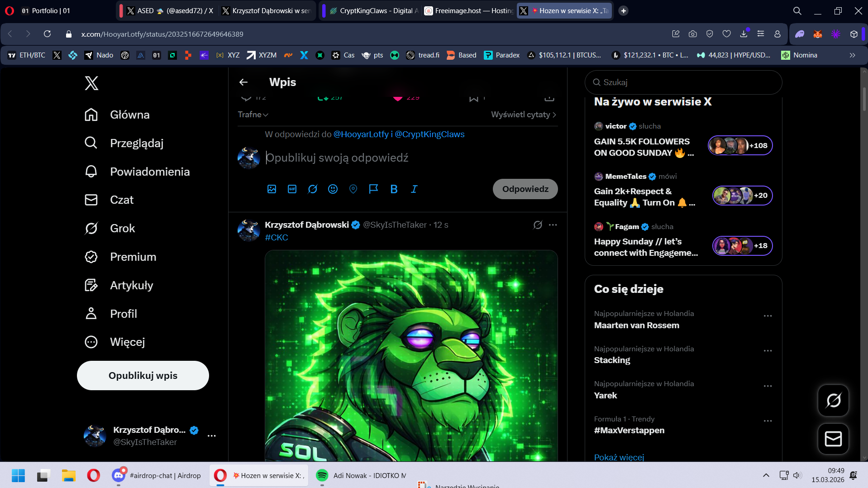Open the green lion image in the post
This screenshot has height=488, width=868.
click(x=411, y=356)
